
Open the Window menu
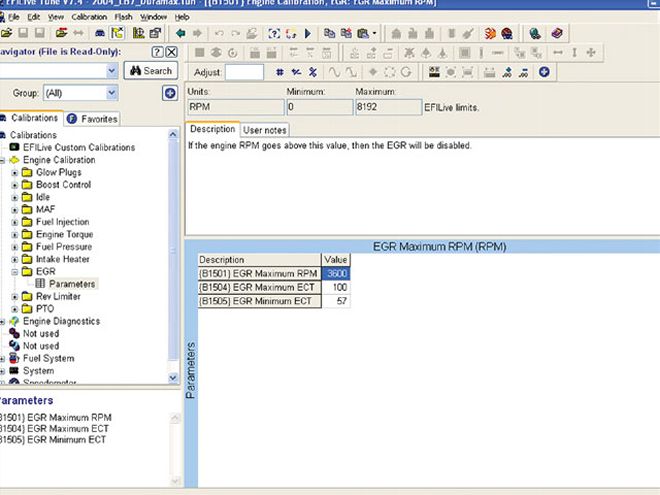point(153,17)
